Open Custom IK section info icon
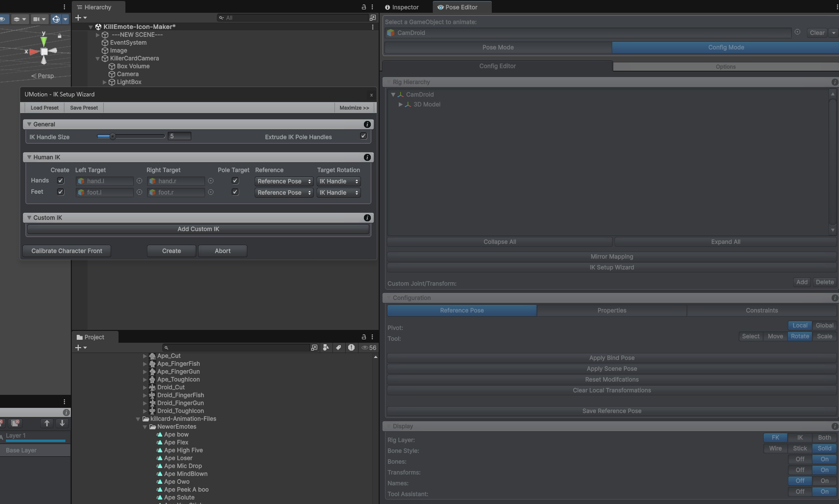839x504 pixels. pyautogui.click(x=367, y=218)
